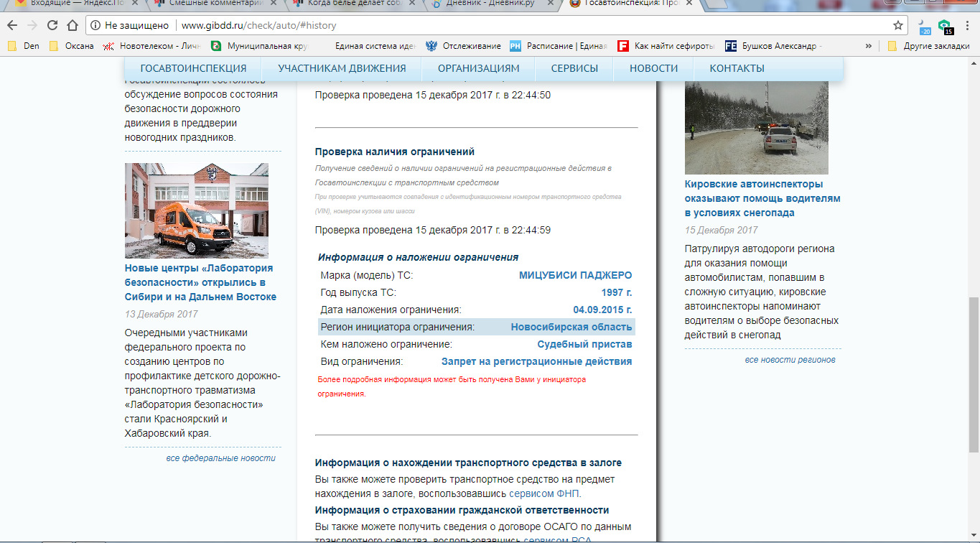Select the 'Новосибирская область' region value
This screenshot has width=980, height=543.
pyautogui.click(x=571, y=328)
